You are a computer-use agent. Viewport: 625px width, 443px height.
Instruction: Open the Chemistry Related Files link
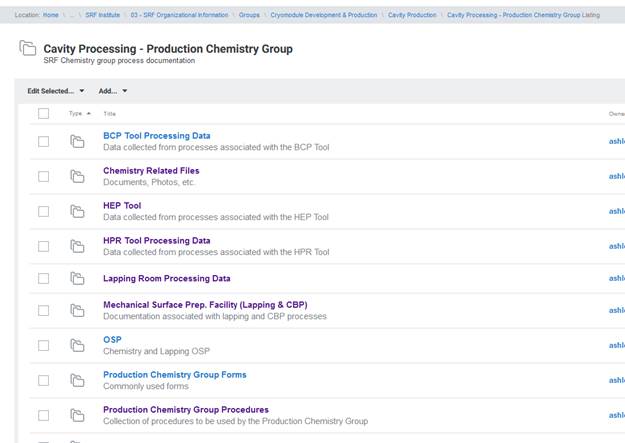point(151,171)
